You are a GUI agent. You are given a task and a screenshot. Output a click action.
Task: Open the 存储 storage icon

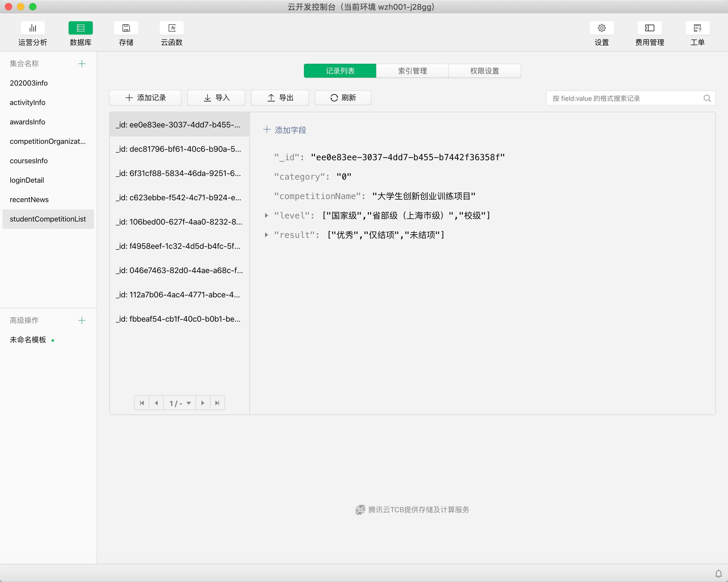point(126,28)
